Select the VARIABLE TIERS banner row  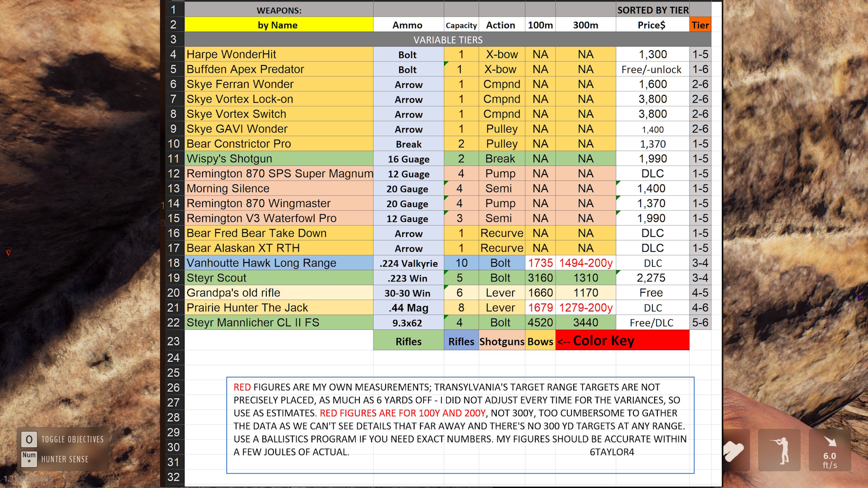tap(448, 40)
